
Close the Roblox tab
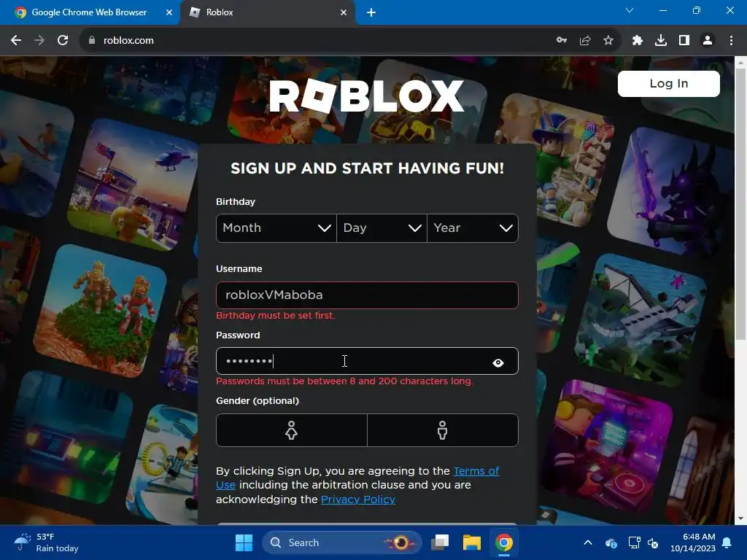(x=344, y=12)
